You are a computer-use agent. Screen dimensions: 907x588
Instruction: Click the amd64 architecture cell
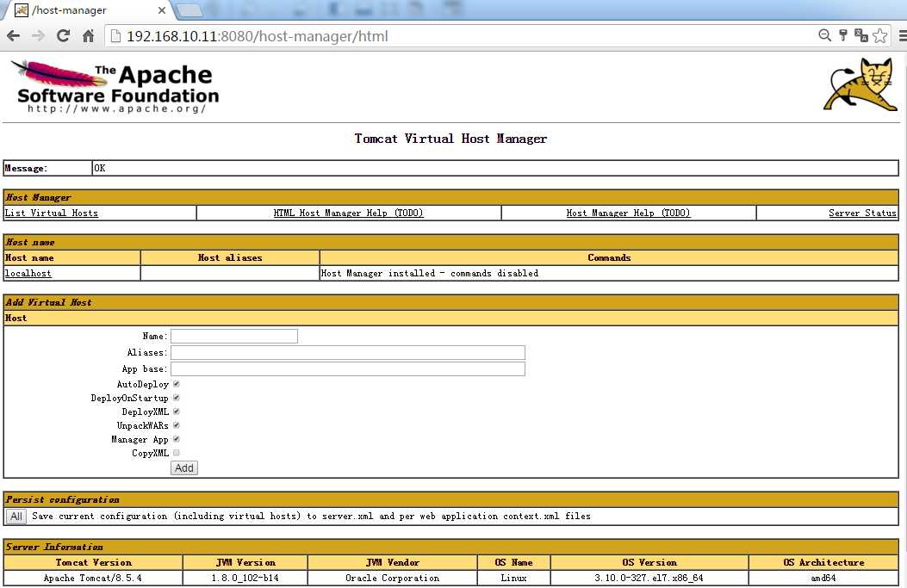pos(823,578)
